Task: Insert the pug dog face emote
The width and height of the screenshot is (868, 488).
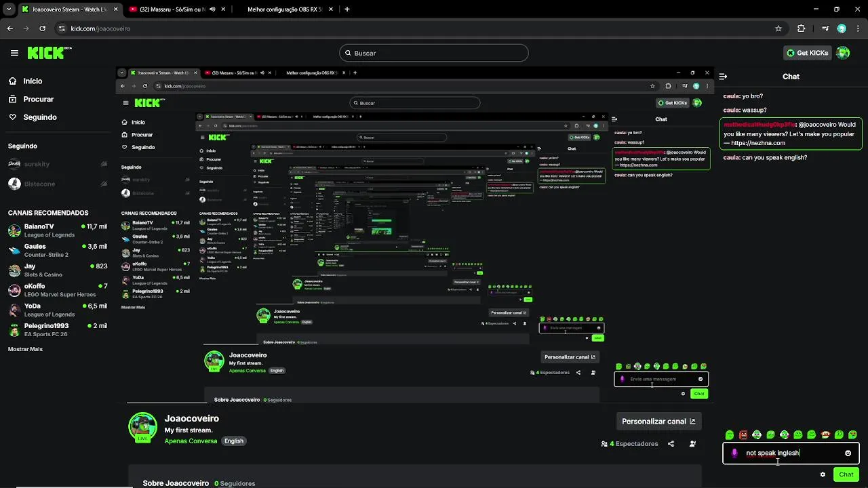Action: (x=825, y=434)
